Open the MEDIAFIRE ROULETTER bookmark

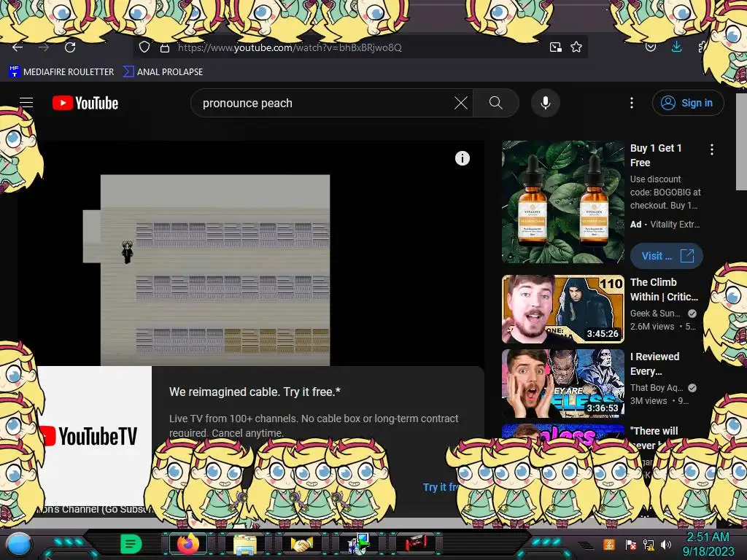[x=61, y=72]
